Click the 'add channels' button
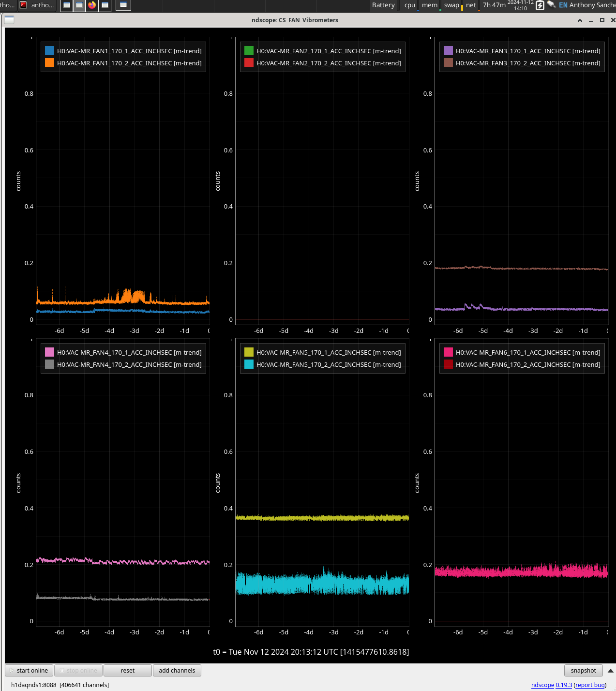This screenshot has height=691, width=616. [x=177, y=671]
